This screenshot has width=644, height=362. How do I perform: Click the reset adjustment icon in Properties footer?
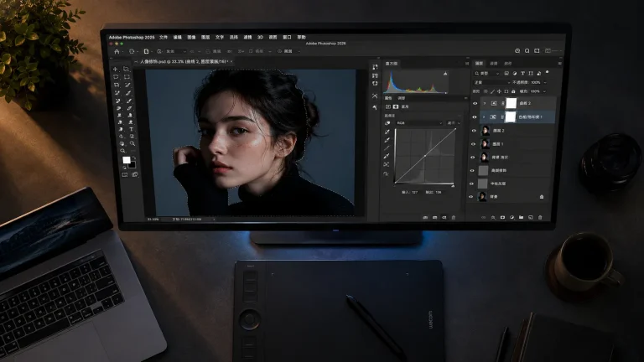click(444, 217)
